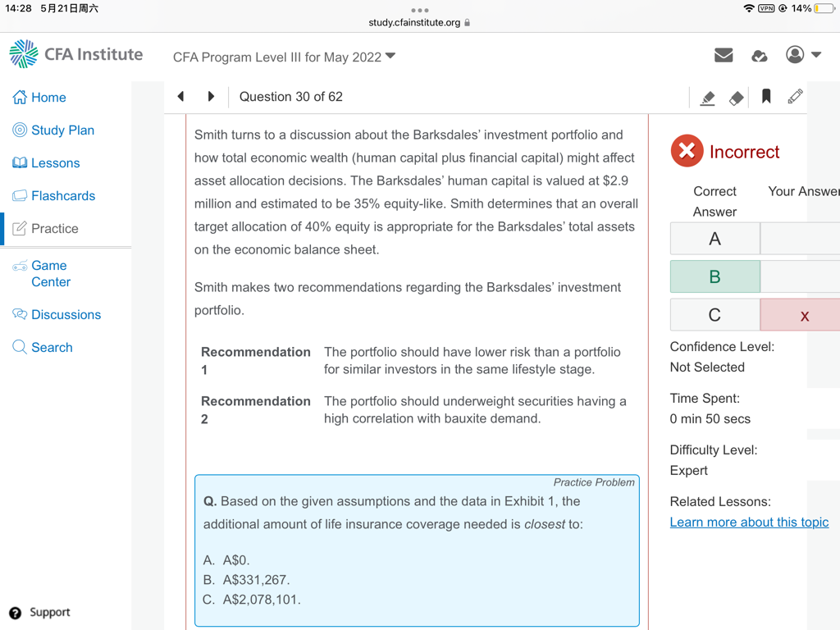Open Support help icon
This screenshot has height=630, width=840.
coord(16,613)
